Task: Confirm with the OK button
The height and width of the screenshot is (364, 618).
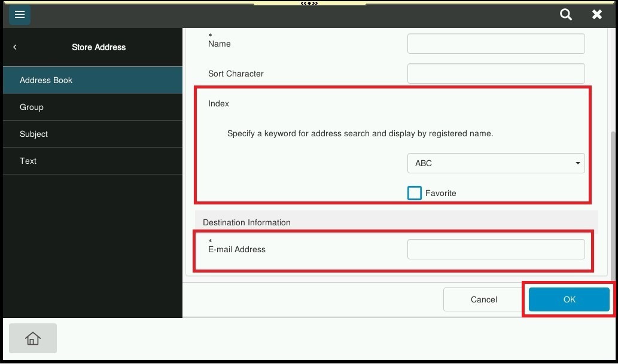Action: (569, 299)
